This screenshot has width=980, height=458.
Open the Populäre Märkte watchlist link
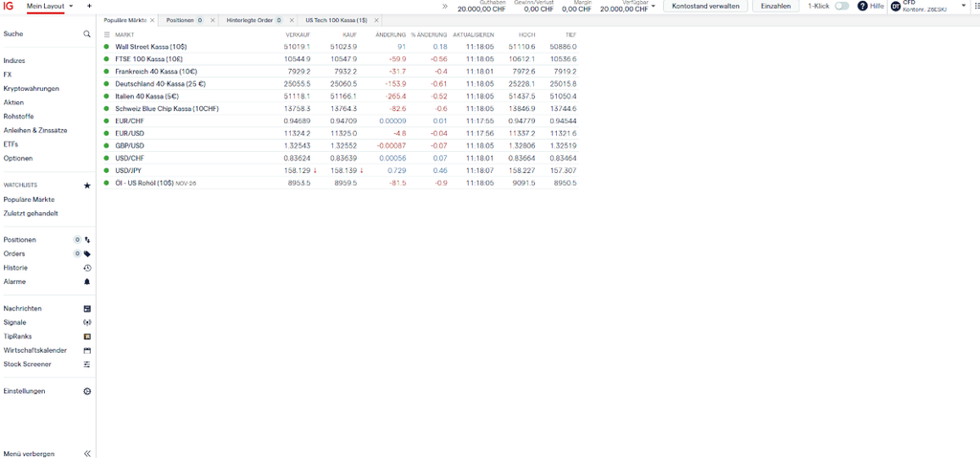point(29,199)
